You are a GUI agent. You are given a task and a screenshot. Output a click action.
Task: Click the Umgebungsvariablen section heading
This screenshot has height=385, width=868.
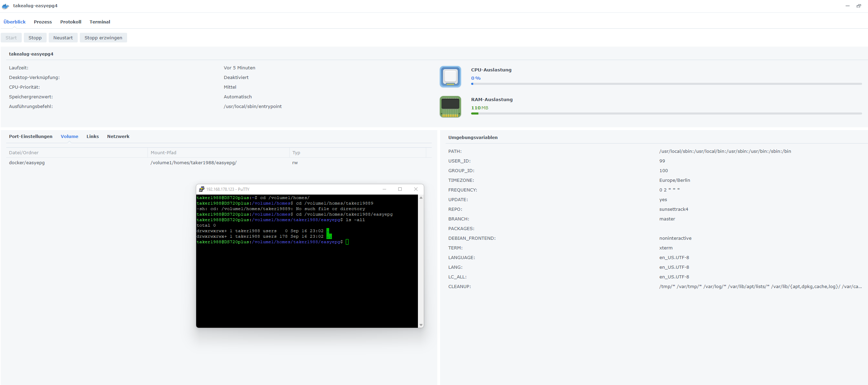473,137
